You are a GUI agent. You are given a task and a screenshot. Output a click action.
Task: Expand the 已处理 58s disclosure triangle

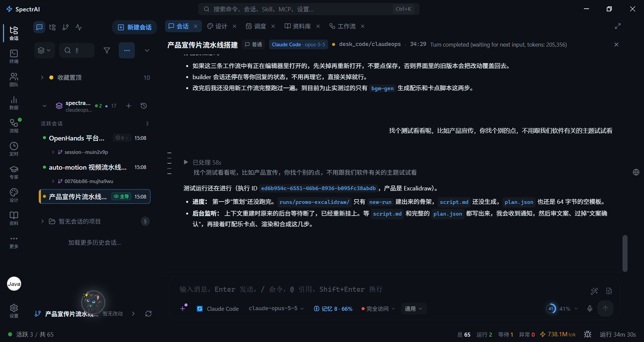186,162
